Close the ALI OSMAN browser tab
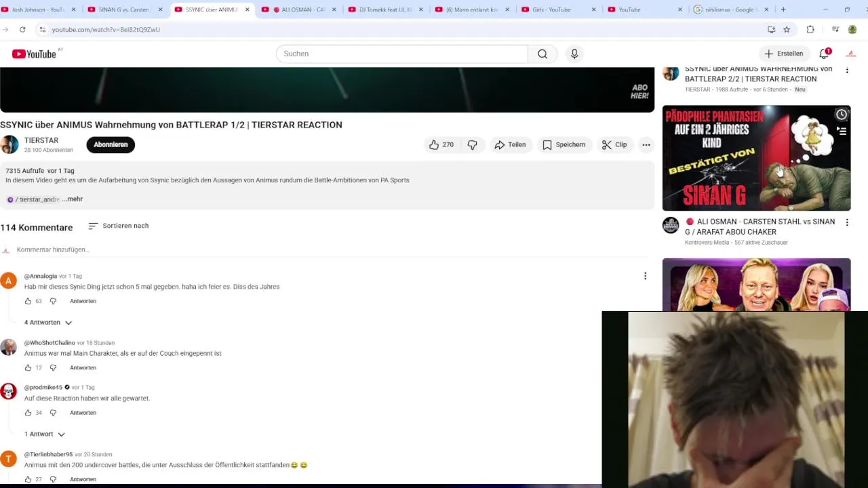Screen dimensions: 868x488 coord(334,9)
